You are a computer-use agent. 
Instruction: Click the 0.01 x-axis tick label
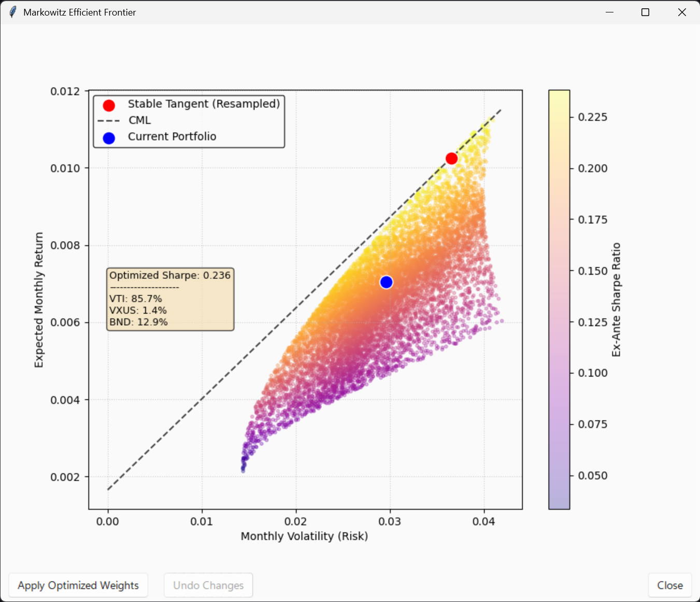point(202,522)
